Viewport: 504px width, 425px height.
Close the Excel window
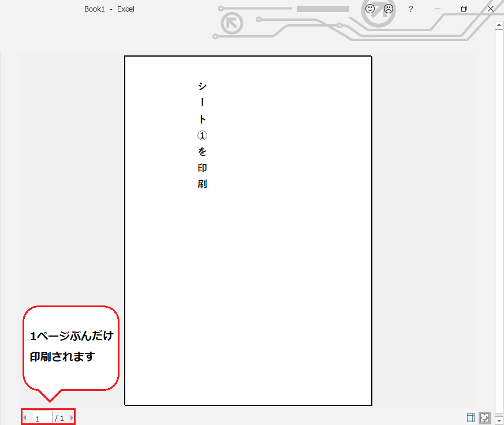(x=491, y=9)
